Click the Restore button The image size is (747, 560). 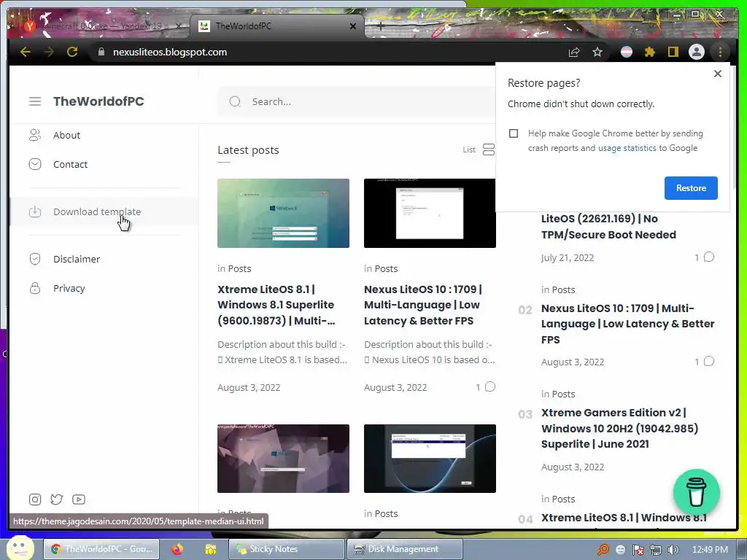[x=691, y=188]
